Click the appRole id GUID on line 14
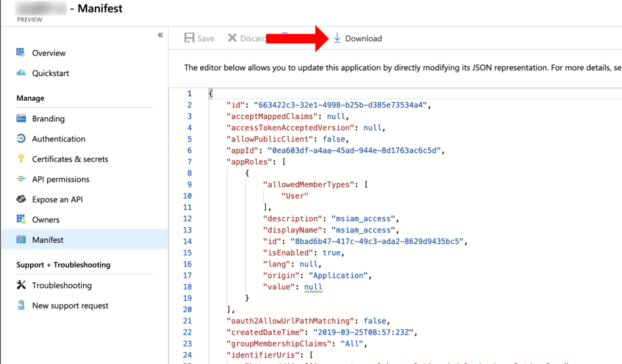 pyautogui.click(x=377, y=242)
